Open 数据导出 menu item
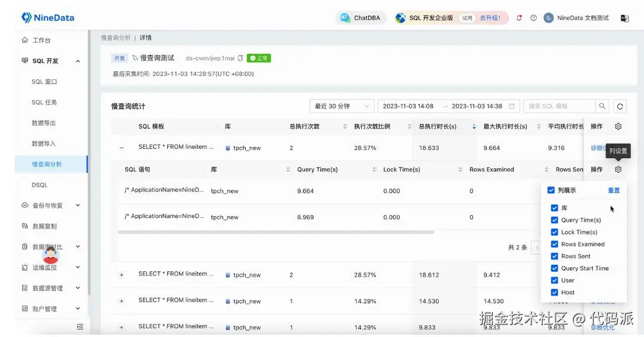 43,123
